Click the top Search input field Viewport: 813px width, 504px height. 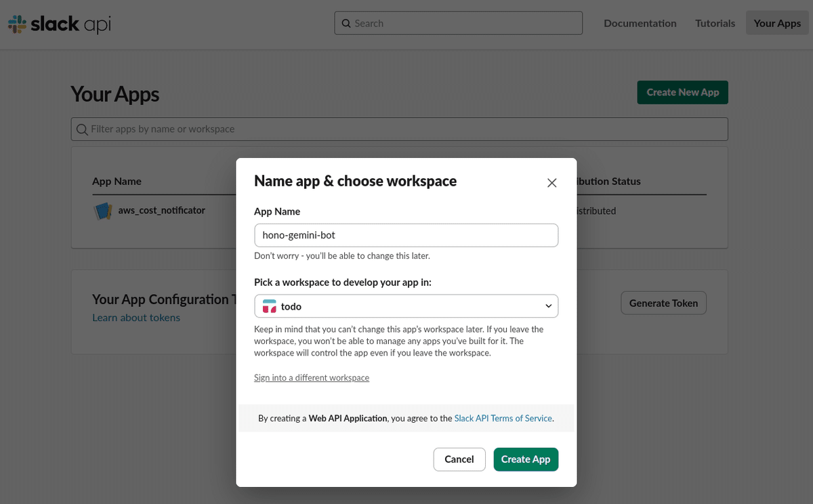[x=458, y=22]
